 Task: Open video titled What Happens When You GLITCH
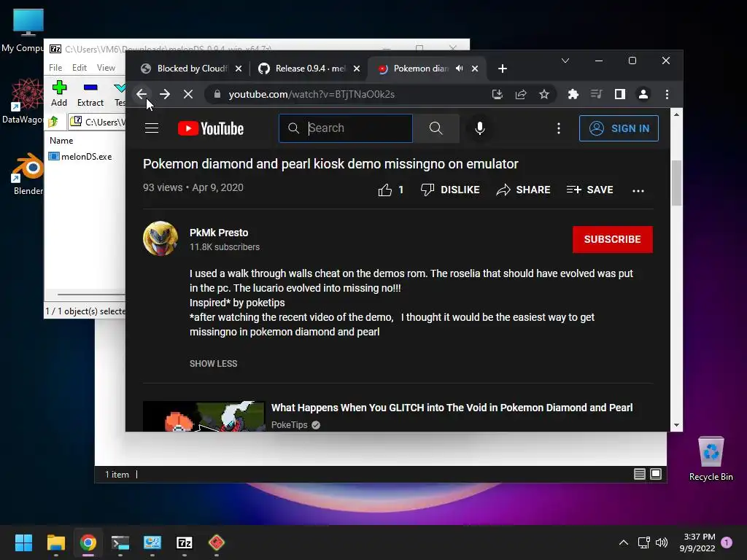(x=452, y=408)
